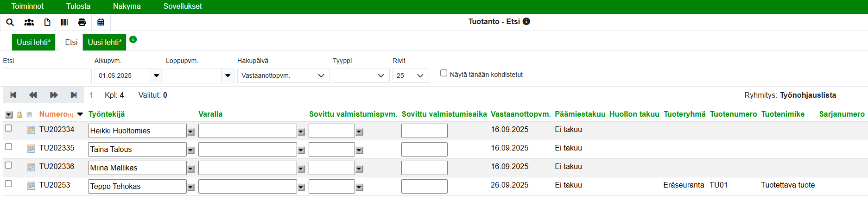Click the Etsi search text field

tap(47, 75)
